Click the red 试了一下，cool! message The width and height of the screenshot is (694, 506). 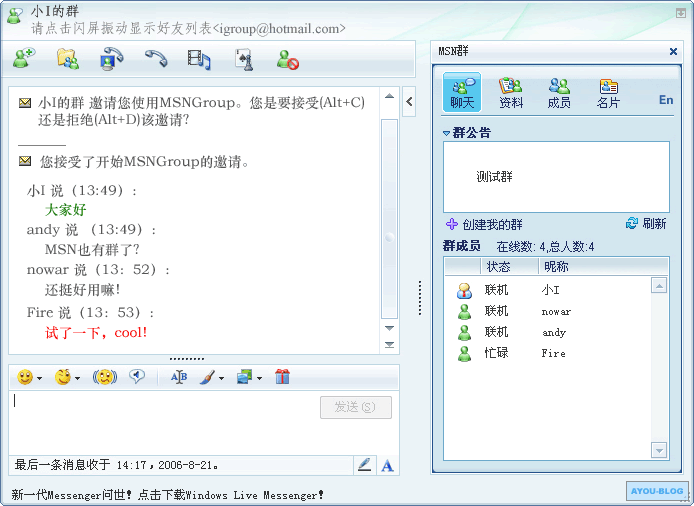[96, 332]
